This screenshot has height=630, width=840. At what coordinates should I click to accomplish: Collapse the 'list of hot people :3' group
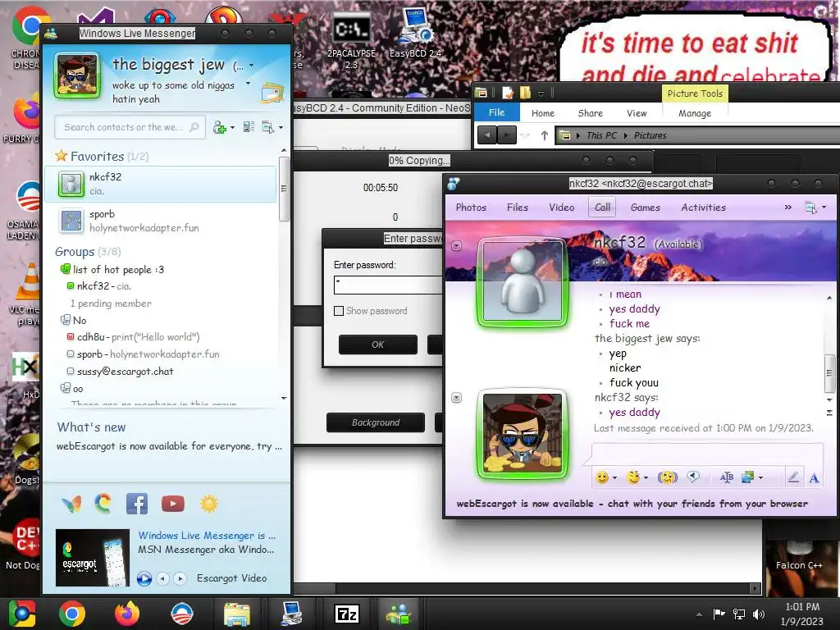point(66,269)
